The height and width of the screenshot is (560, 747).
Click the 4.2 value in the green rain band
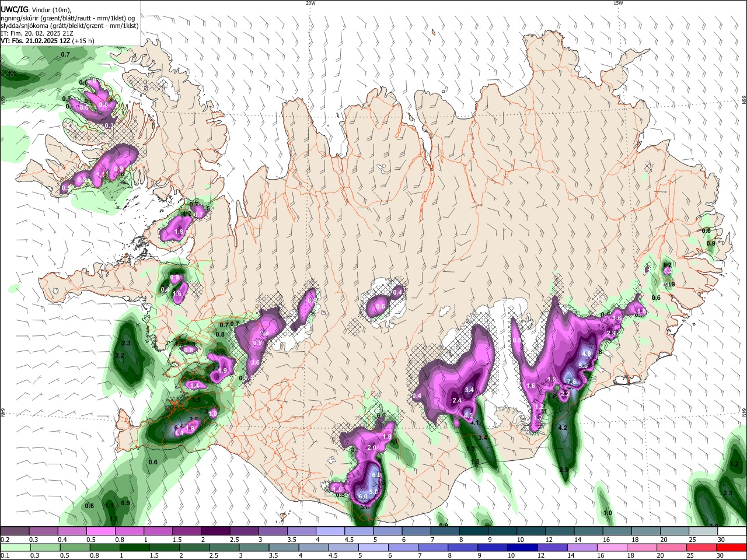563,428
